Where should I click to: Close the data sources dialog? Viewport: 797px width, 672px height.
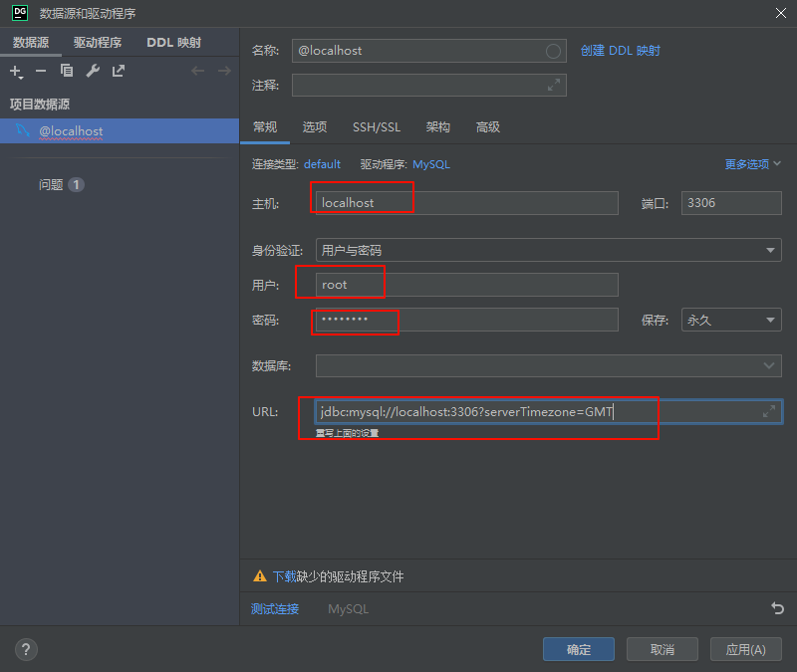point(781,13)
